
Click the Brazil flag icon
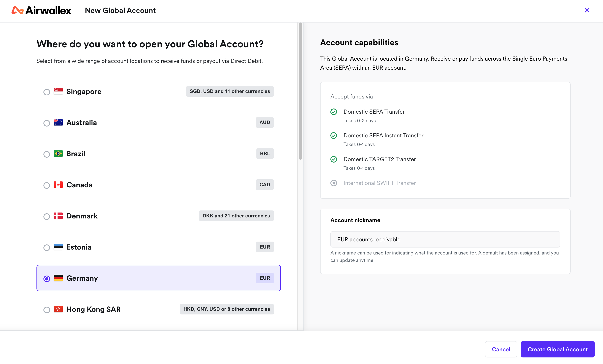click(x=58, y=154)
